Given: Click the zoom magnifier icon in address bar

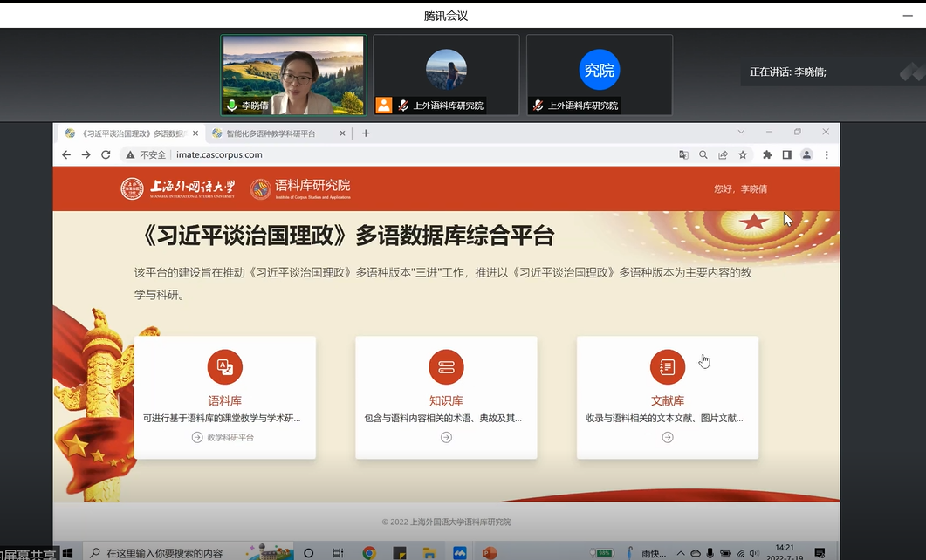Looking at the screenshot, I should [x=703, y=154].
